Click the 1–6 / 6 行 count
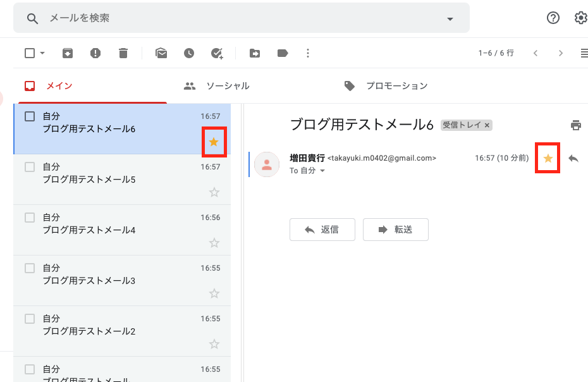The image size is (588, 382). pos(496,53)
